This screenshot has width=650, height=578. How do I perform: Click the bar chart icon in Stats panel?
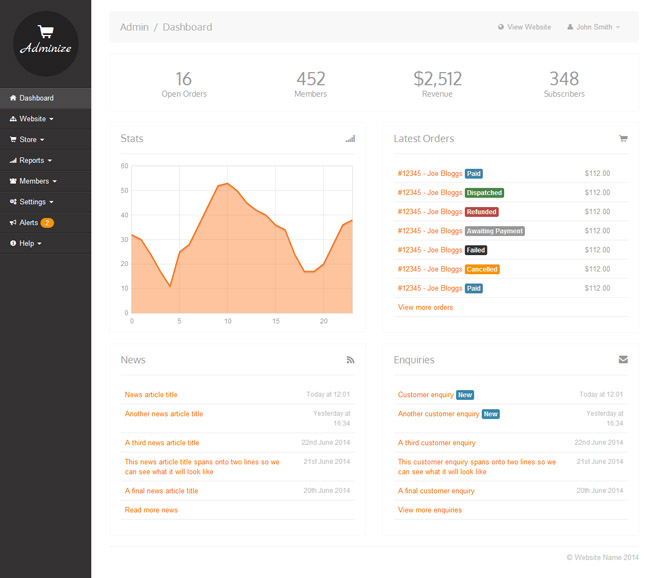pos(350,139)
